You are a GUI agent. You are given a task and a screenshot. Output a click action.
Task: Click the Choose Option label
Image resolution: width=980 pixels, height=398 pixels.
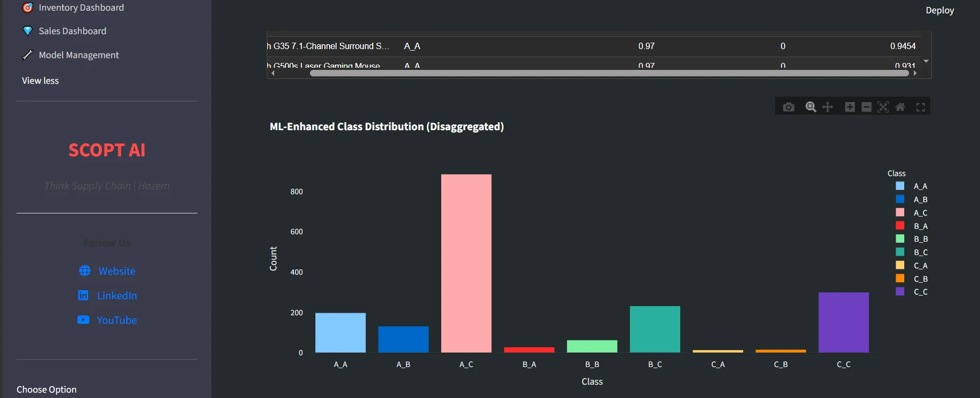46,389
